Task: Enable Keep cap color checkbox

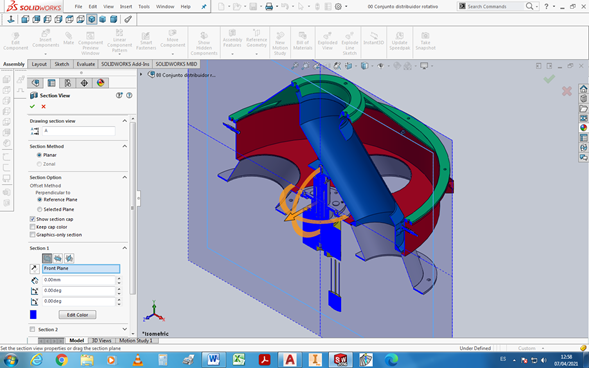Action: click(32, 227)
